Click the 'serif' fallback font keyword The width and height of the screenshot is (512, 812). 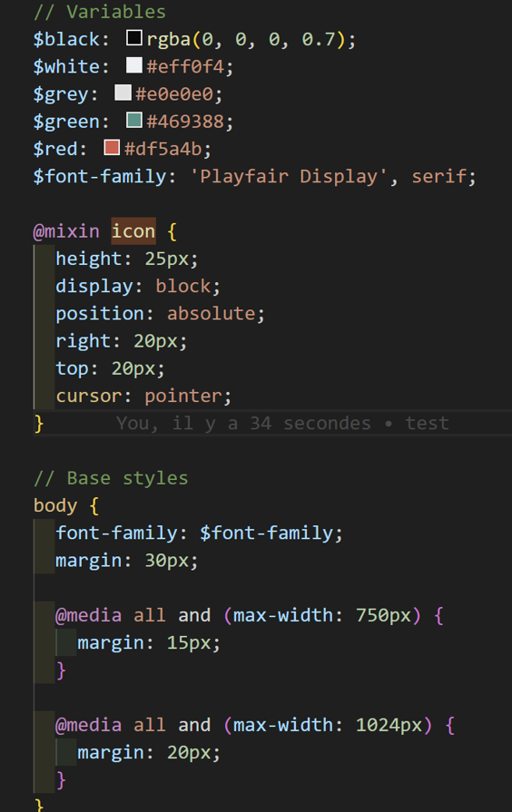[x=439, y=177]
